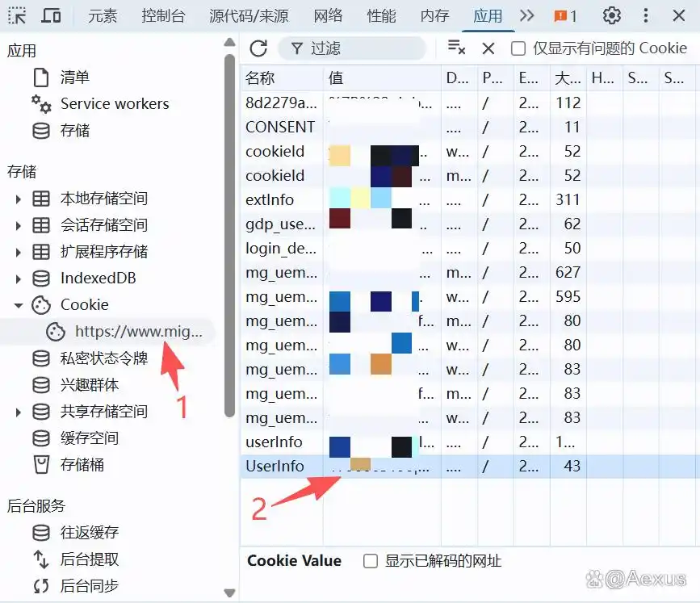Open DevTools settings gear
Screen dimensions: 700x603
point(612,16)
